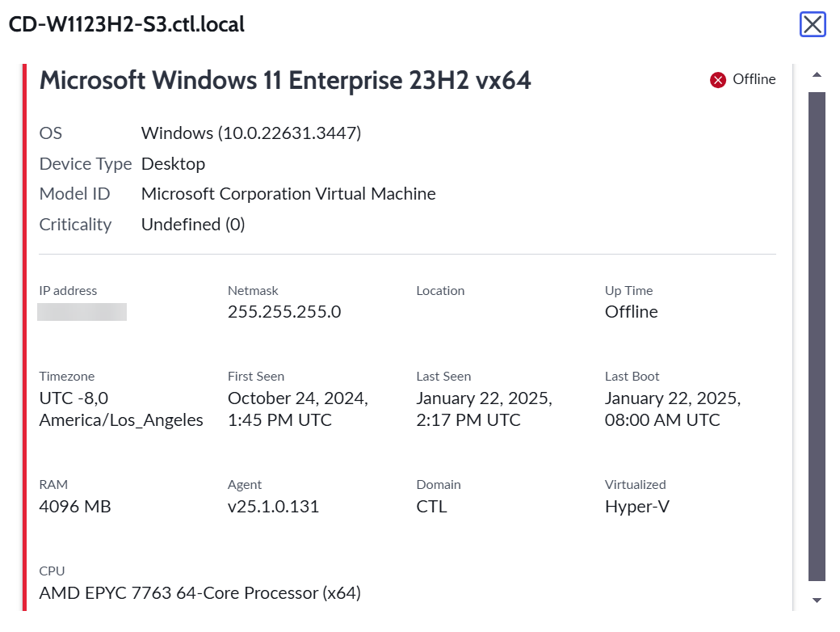840x632 pixels.
Task: Close the CD-W1123H2-S3 device details dialog
Action: (813, 25)
